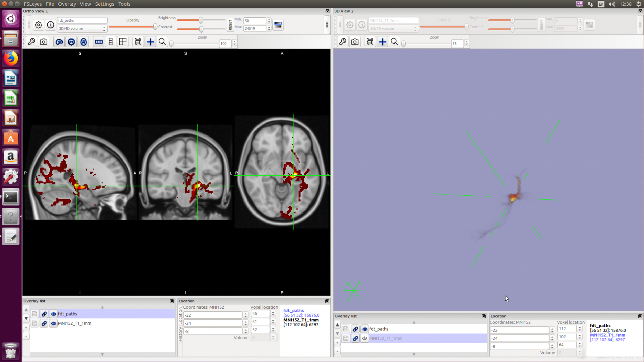Toggle the fdt_paths eye icon in 3D overlay list
Viewport: 644px width, 362px height.
coord(365,329)
